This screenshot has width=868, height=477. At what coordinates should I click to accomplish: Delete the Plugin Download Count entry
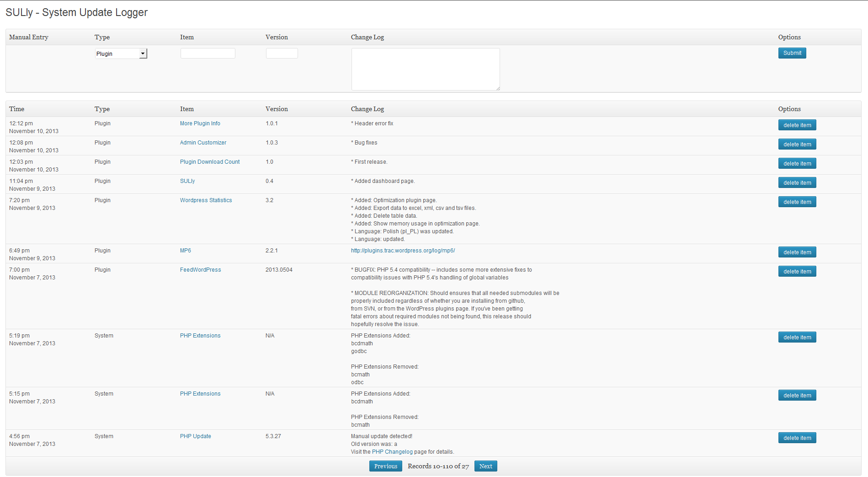797,164
